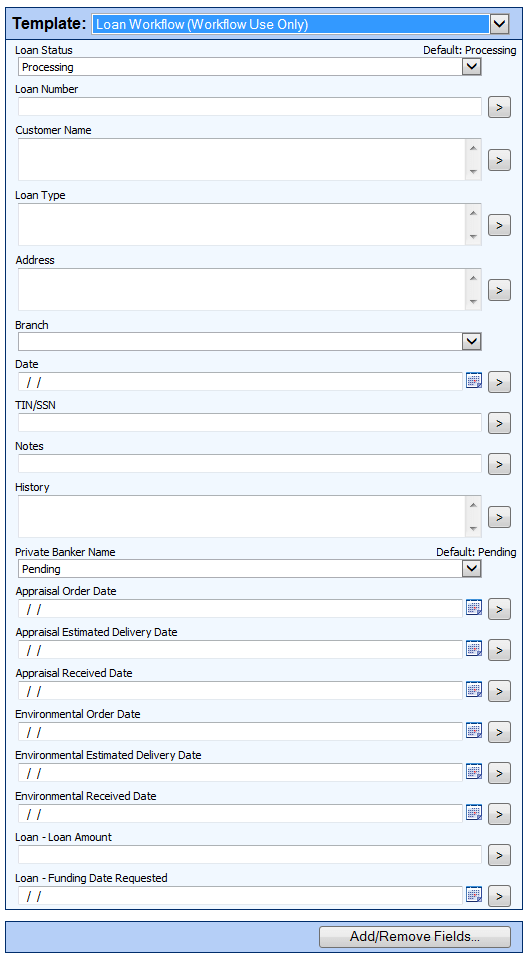This screenshot has height=959, width=525.
Task: Open calendar for Appraisal Order Date
Action: [x=474, y=608]
